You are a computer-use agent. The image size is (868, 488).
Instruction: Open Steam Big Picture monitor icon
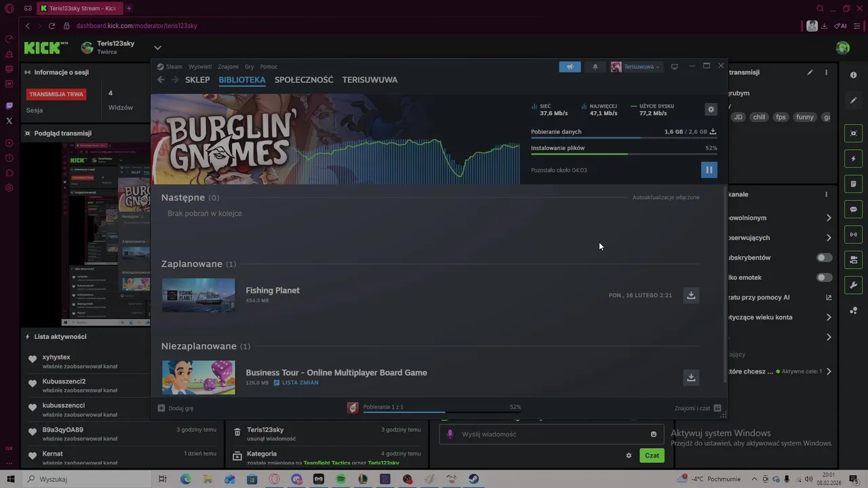(674, 66)
